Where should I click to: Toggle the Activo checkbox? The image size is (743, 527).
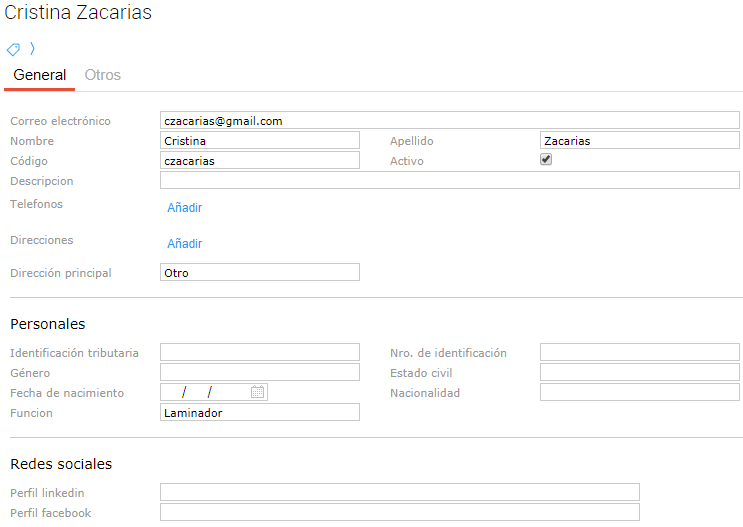coord(546,159)
